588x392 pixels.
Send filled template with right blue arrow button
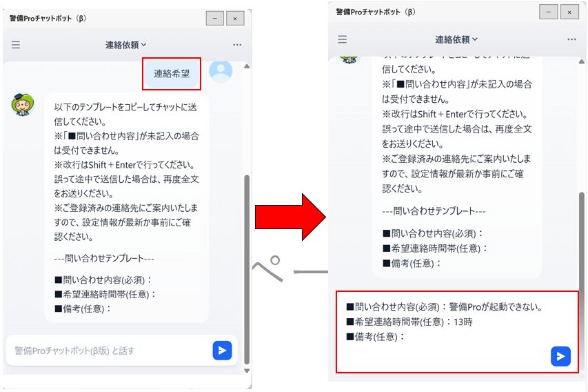(560, 356)
